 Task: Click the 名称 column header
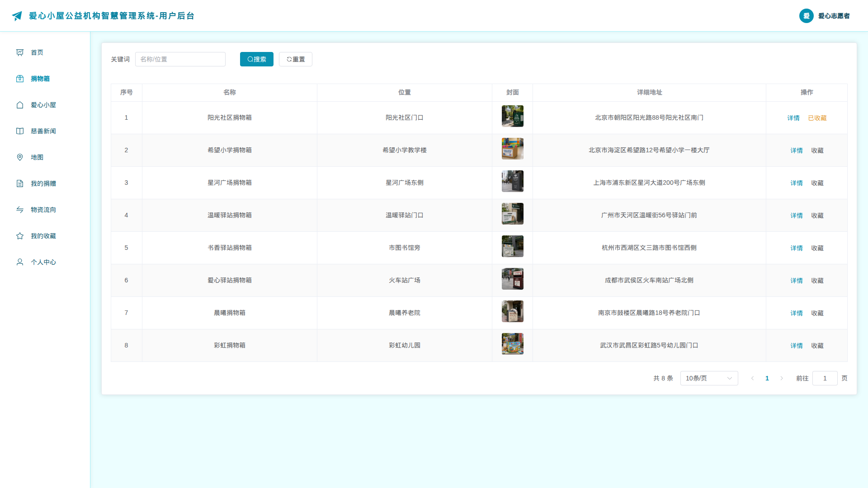point(230,92)
